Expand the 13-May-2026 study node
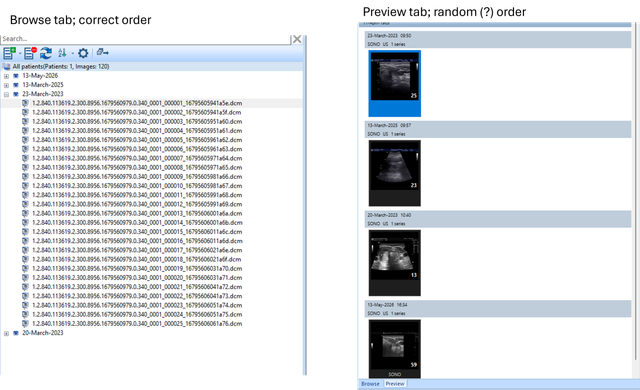Image resolution: width=640 pixels, height=390 pixels. (6, 76)
